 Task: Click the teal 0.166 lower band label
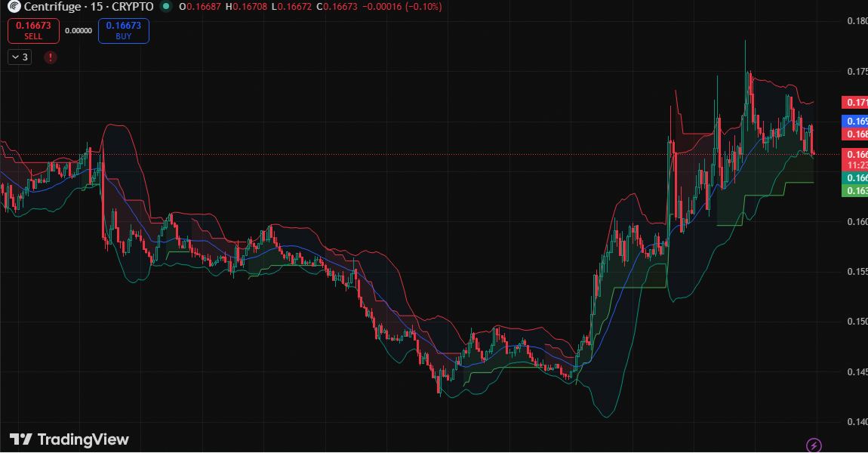point(854,178)
